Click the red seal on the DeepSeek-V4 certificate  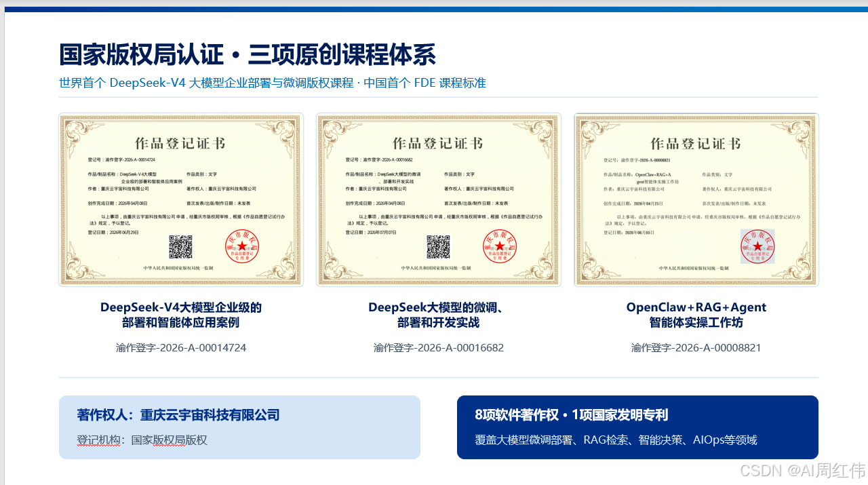coord(242,246)
